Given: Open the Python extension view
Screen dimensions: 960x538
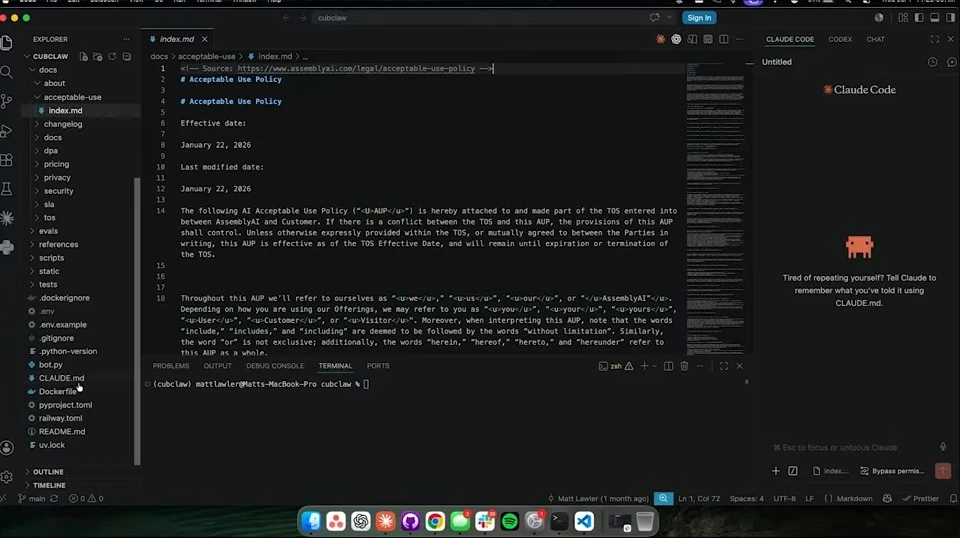Looking at the screenshot, I should pyautogui.click(x=7, y=247).
